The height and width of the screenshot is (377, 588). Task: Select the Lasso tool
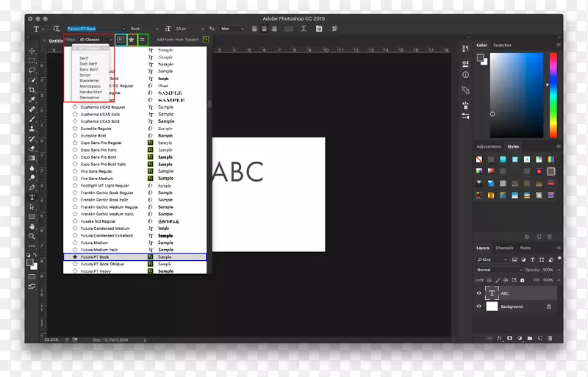tap(32, 70)
